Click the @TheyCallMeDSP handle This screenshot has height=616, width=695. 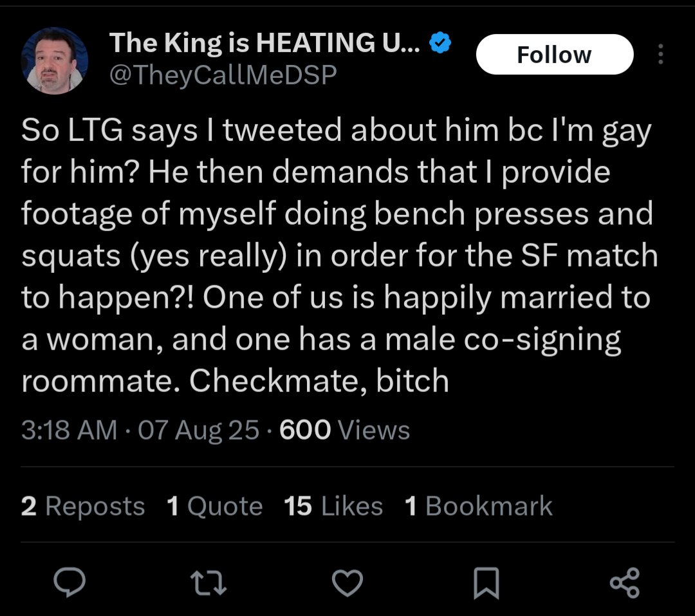click(223, 76)
